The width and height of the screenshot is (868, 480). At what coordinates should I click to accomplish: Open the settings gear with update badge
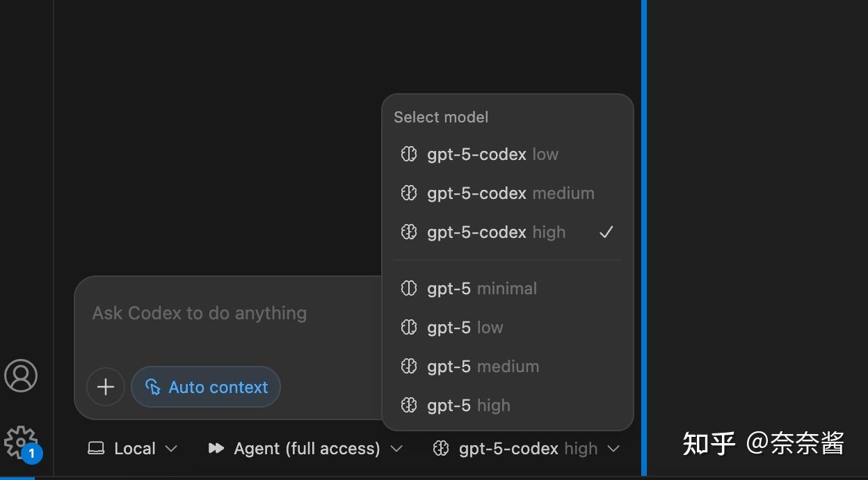click(20, 442)
